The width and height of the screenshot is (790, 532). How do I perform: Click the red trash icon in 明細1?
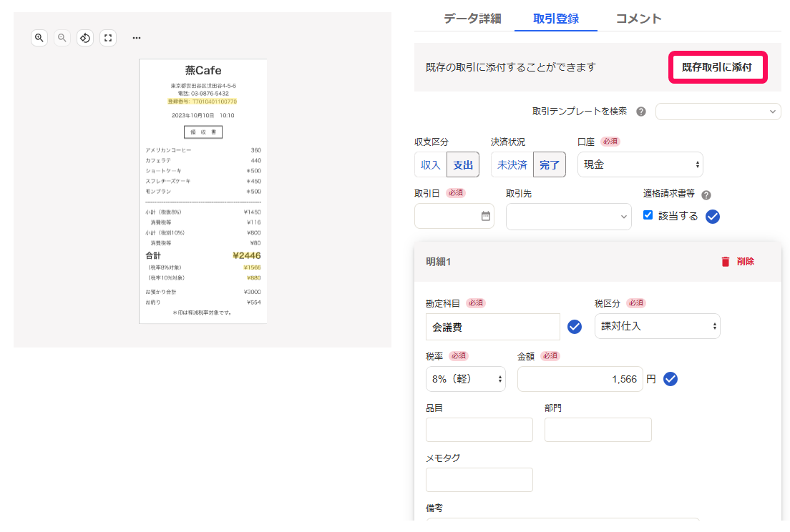pyautogui.click(x=726, y=261)
